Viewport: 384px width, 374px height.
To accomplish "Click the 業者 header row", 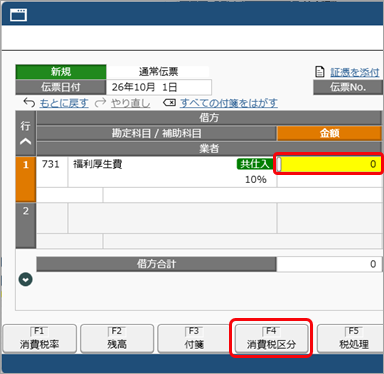I will point(209,148).
